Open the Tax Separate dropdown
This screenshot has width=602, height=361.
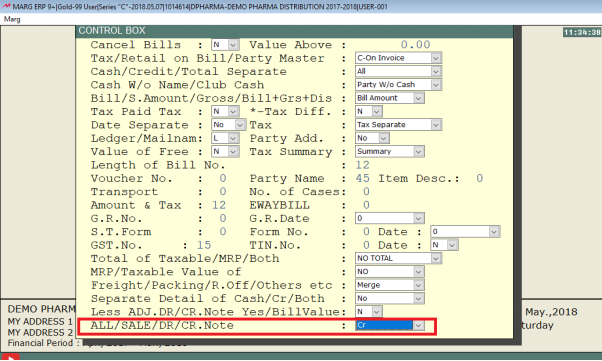[x=399, y=125]
